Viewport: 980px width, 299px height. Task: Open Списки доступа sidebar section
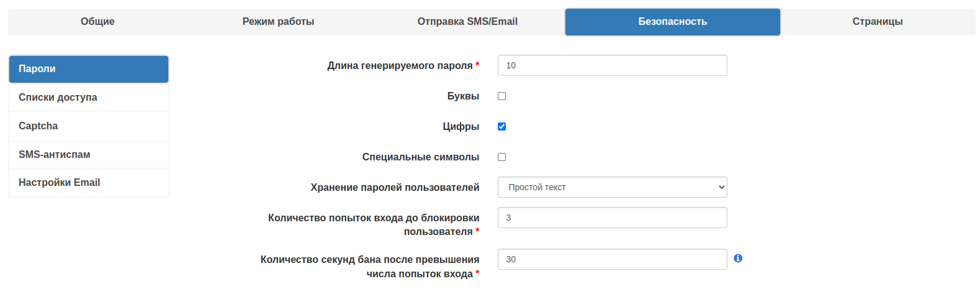[89, 98]
